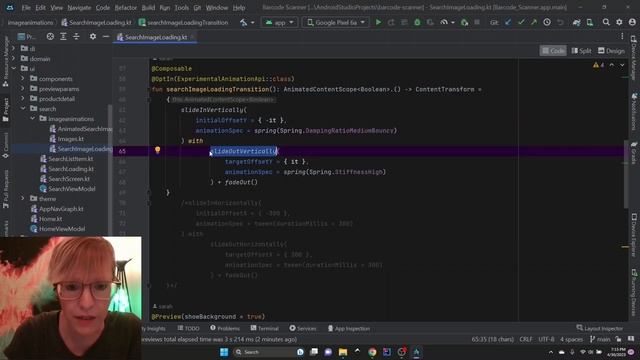Open Device Manager phone icon in toolbar
The image size is (640, 360).
pos(590,22)
